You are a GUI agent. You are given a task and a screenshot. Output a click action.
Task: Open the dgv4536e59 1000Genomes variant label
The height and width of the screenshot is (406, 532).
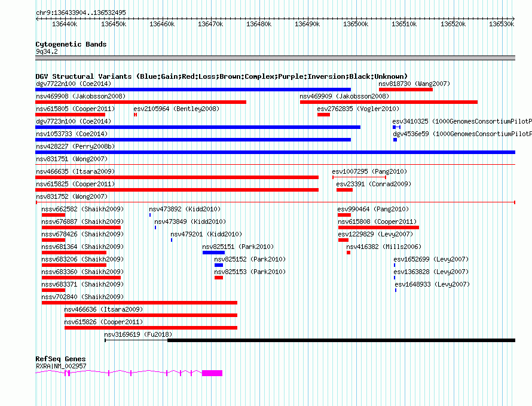click(x=463, y=134)
